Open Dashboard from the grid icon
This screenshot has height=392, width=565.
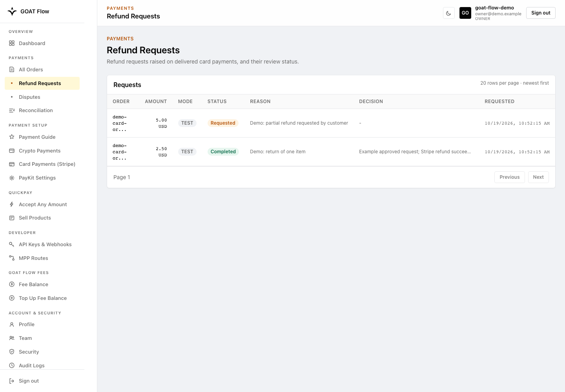point(12,43)
